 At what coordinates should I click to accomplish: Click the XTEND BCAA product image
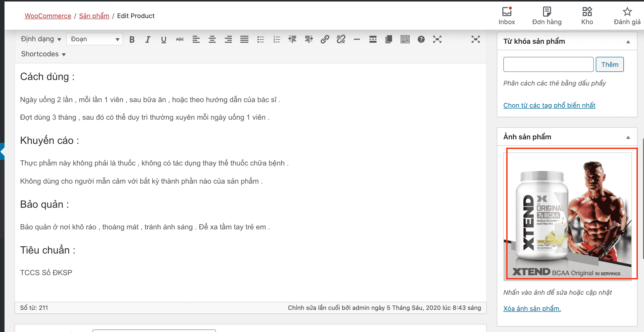(x=568, y=217)
